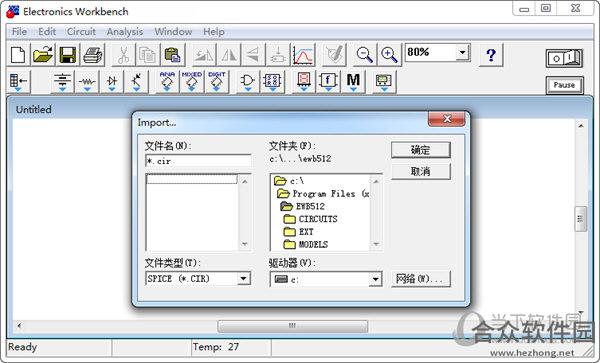Paste from clipboard

point(172,55)
